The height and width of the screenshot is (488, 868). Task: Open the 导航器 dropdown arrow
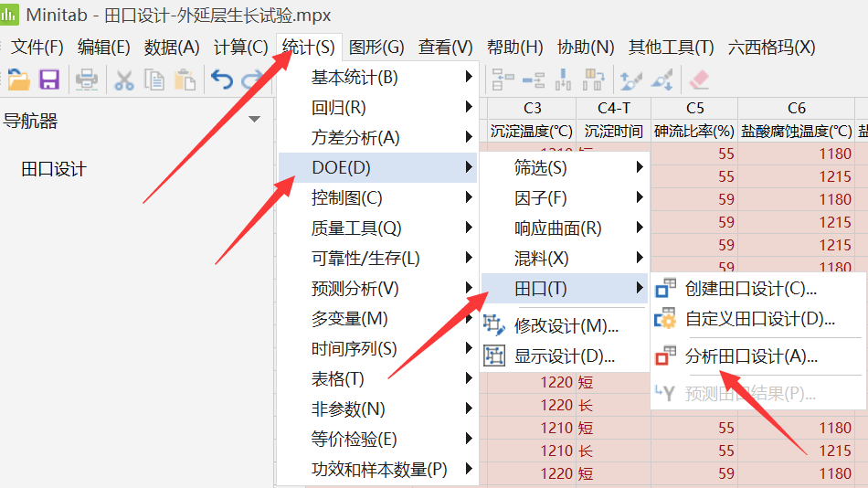tap(254, 119)
